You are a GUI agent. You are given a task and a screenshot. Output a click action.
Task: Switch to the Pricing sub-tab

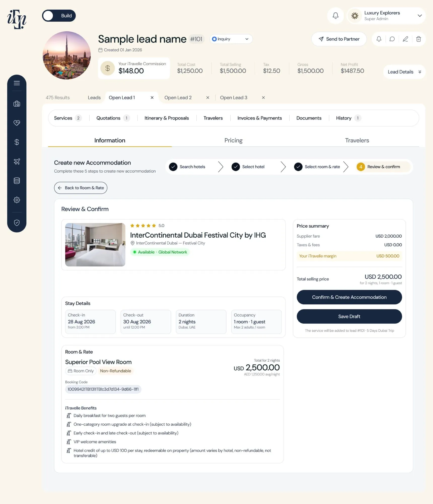tap(233, 140)
